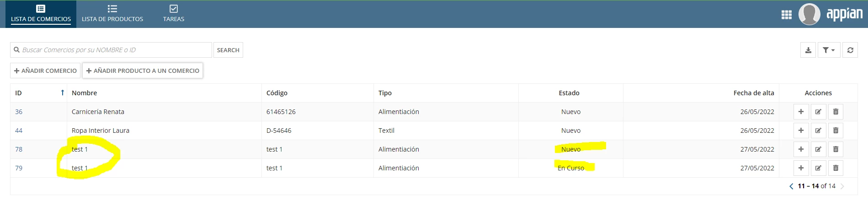Click the Search button
This screenshot has width=868, height=218.
pos(228,50)
